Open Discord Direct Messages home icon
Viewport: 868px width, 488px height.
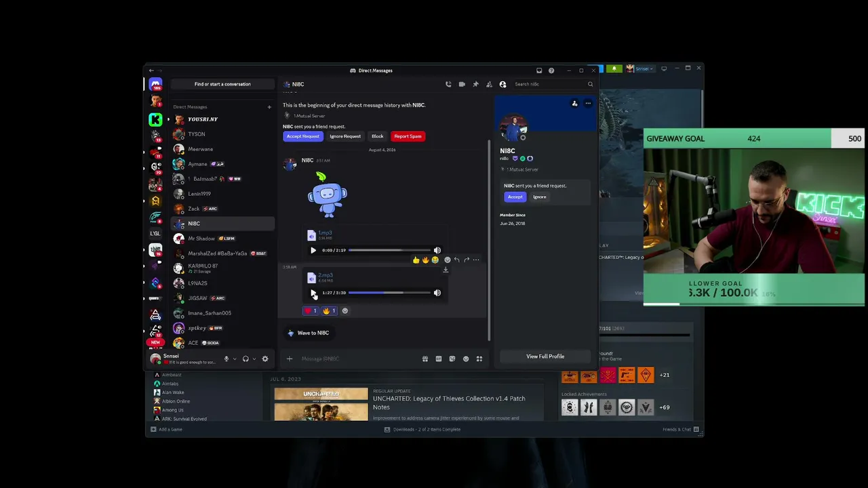click(x=155, y=83)
